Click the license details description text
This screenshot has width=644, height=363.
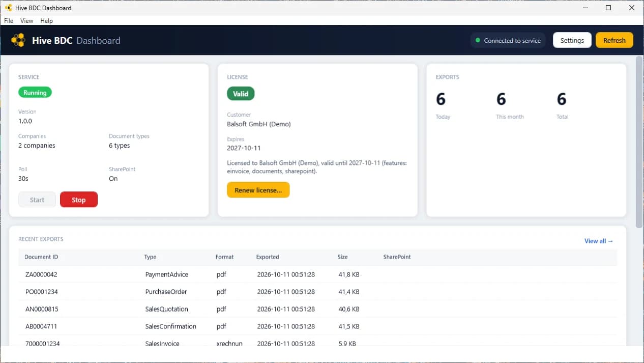[317, 167]
